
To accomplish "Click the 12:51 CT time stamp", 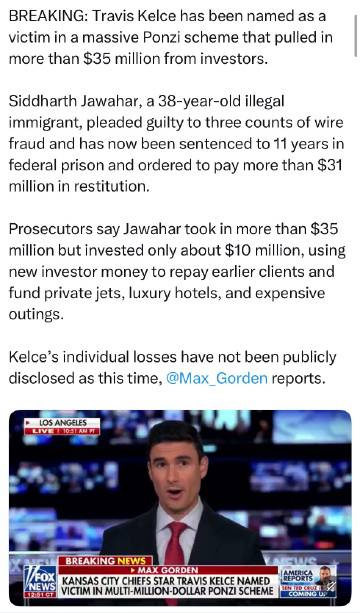I will pos(40,594).
